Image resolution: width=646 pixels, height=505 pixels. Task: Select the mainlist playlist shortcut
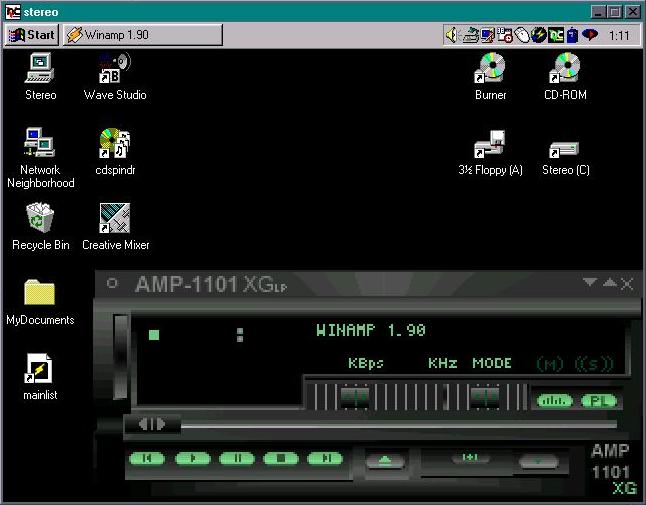point(40,377)
